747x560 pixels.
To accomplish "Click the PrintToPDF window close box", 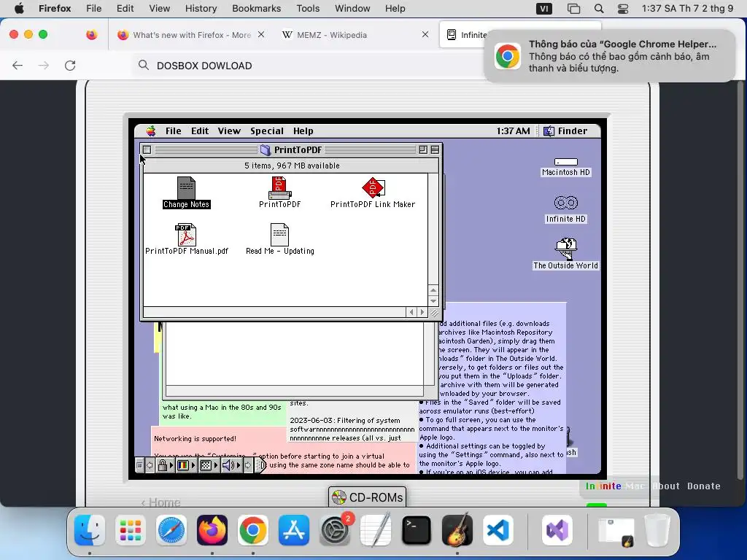I will point(147,149).
